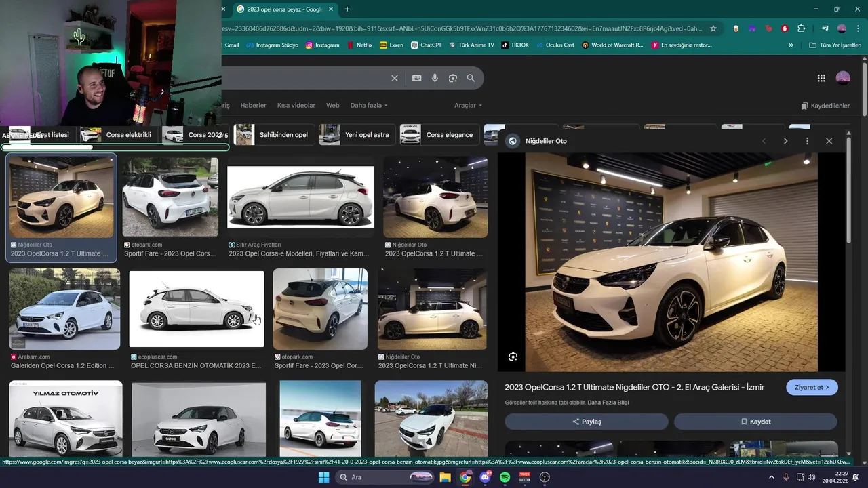Viewport: 868px width, 488px height.
Task: Select the Corsa elektrikli filter chip
Action: click(117, 134)
